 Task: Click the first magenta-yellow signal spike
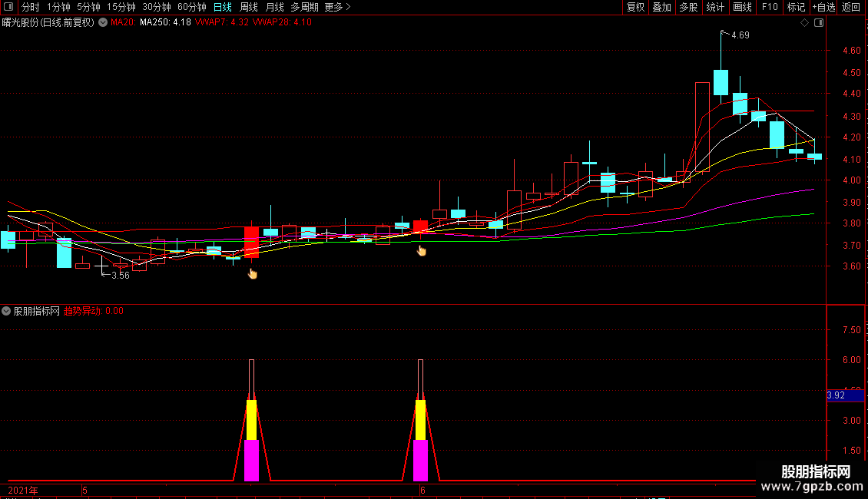[251, 421]
